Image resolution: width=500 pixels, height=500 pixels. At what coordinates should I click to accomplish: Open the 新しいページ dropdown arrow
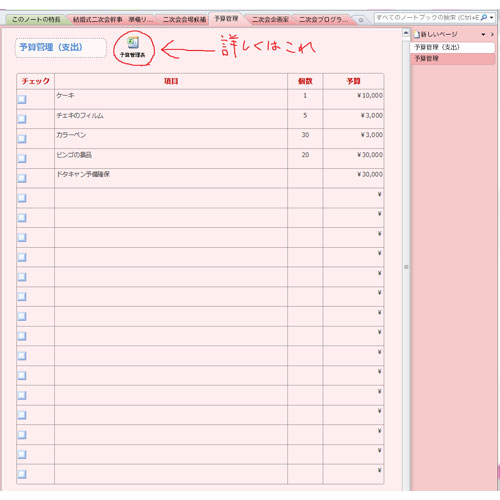coord(483,34)
